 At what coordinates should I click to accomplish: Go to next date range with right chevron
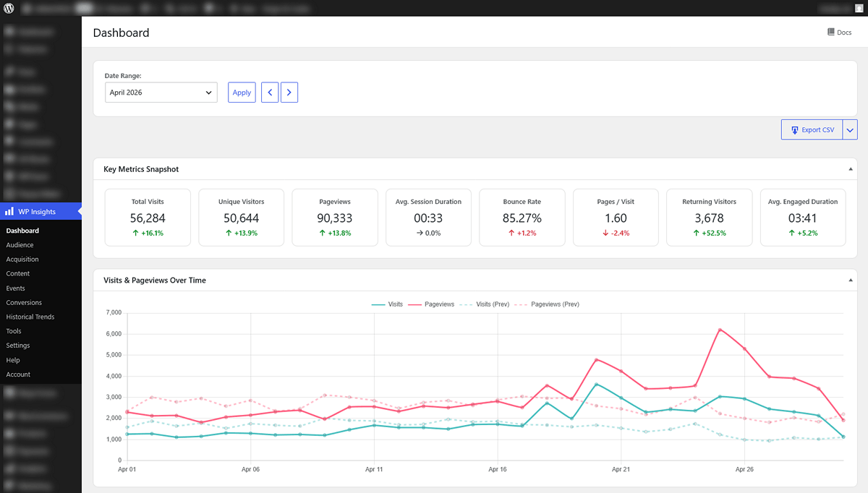[x=289, y=93]
